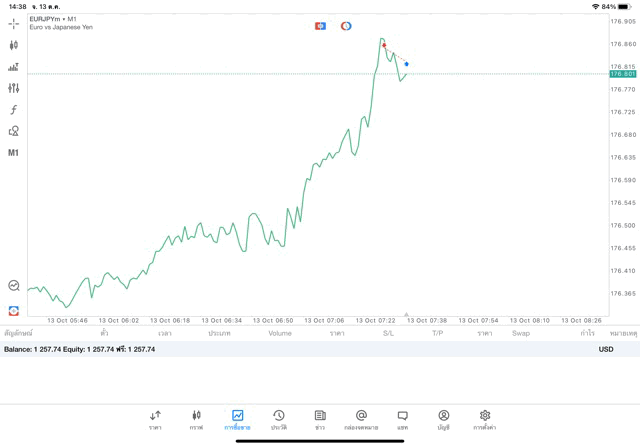Tap the current price label 176.801
This screenshot has width=640, height=447.
tap(622, 74)
